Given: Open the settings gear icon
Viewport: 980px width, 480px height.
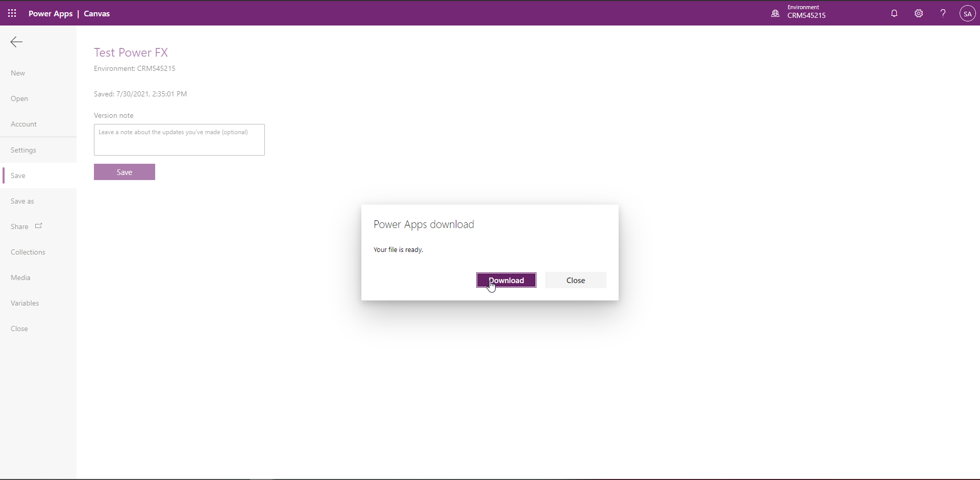Looking at the screenshot, I should click(x=919, y=13).
